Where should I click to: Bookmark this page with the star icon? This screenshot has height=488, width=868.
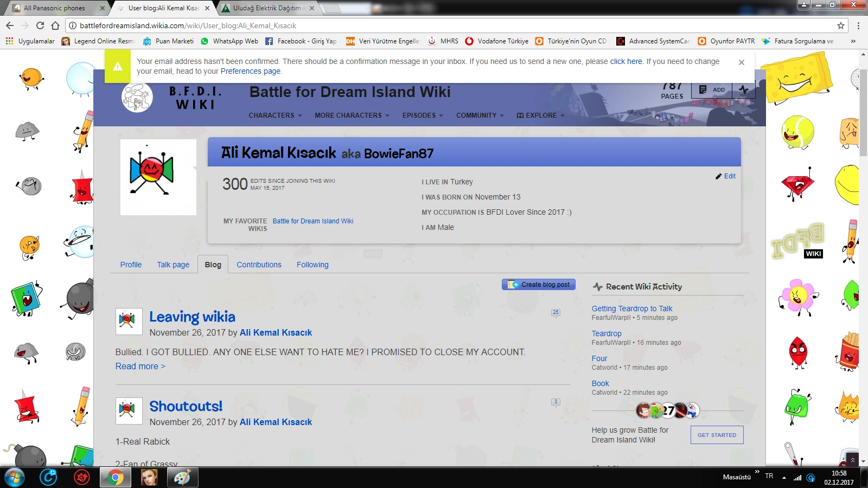pos(841,25)
